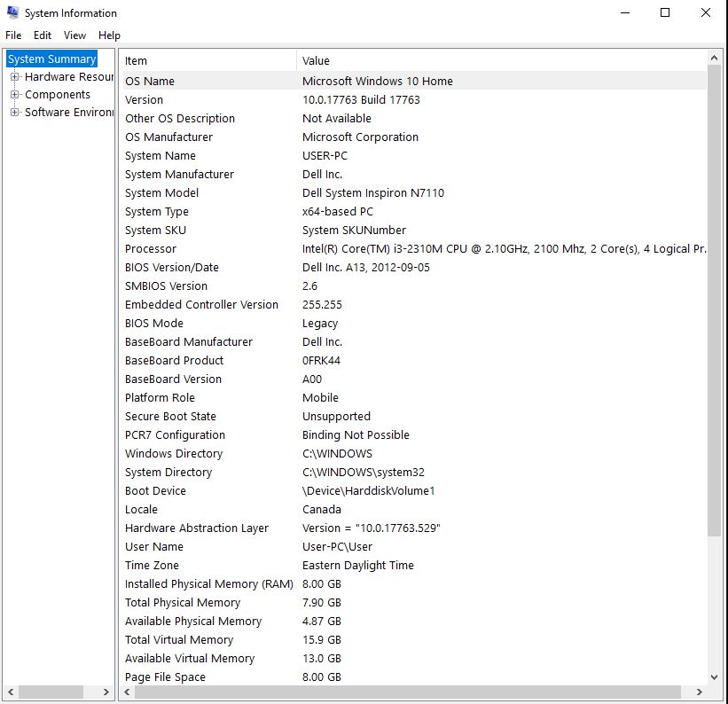Click the down arrow of the vertical scrollbar
Screen dimensions: 728x704
point(714,677)
